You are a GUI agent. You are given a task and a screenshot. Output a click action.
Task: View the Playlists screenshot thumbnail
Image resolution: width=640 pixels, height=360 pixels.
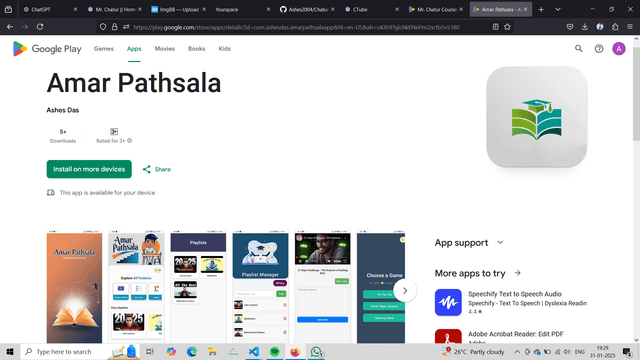tap(198, 286)
